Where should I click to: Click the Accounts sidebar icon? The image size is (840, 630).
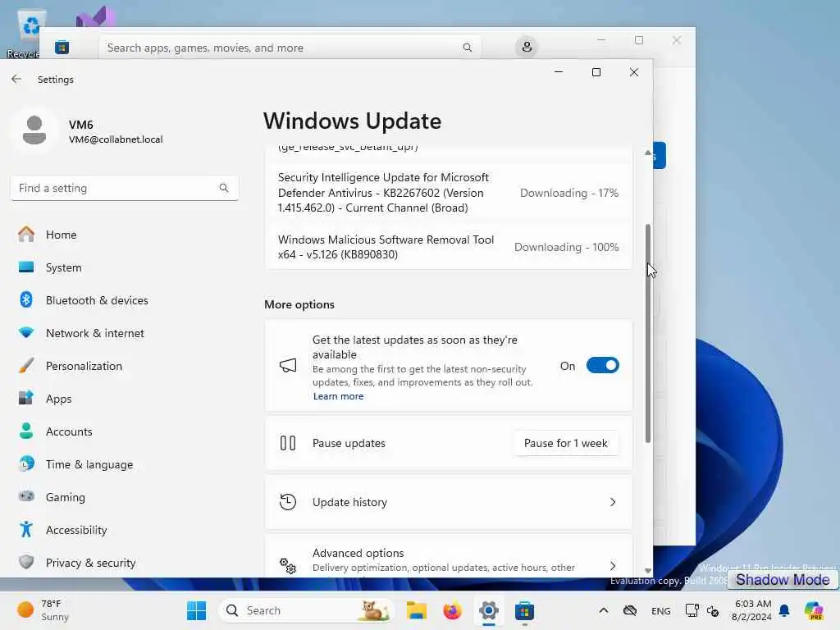pos(26,431)
